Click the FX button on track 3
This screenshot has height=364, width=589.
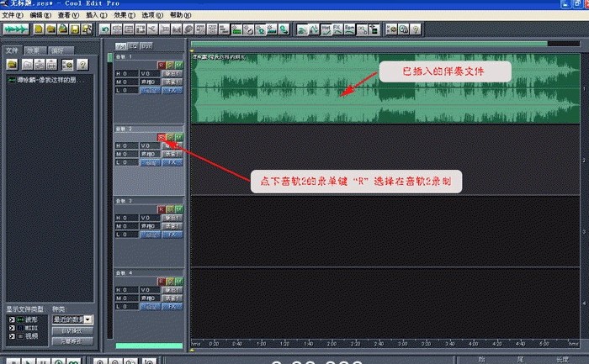(172, 235)
